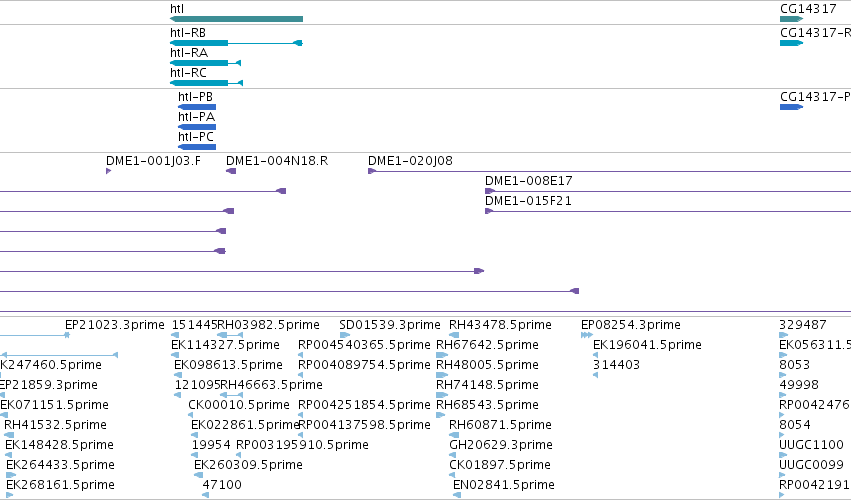Click the 49998 feature label
This screenshot has height=500, width=851.
(799, 385)
